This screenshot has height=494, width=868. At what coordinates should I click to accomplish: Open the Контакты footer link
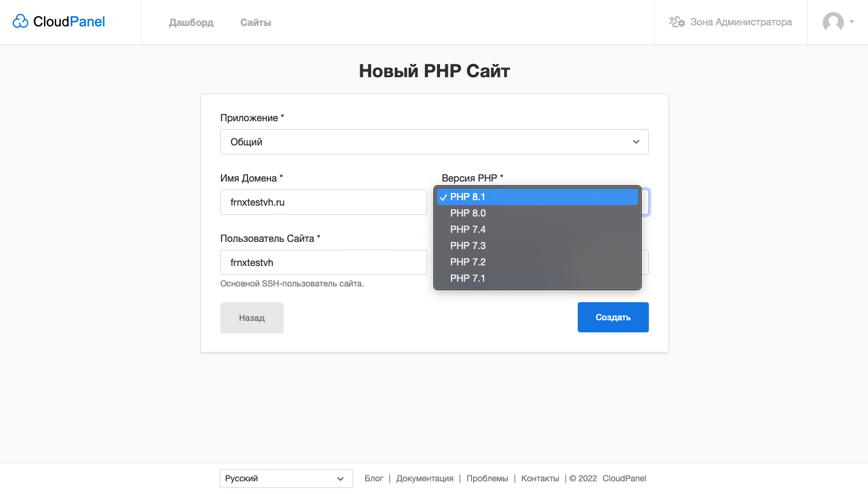click(540, 478)
